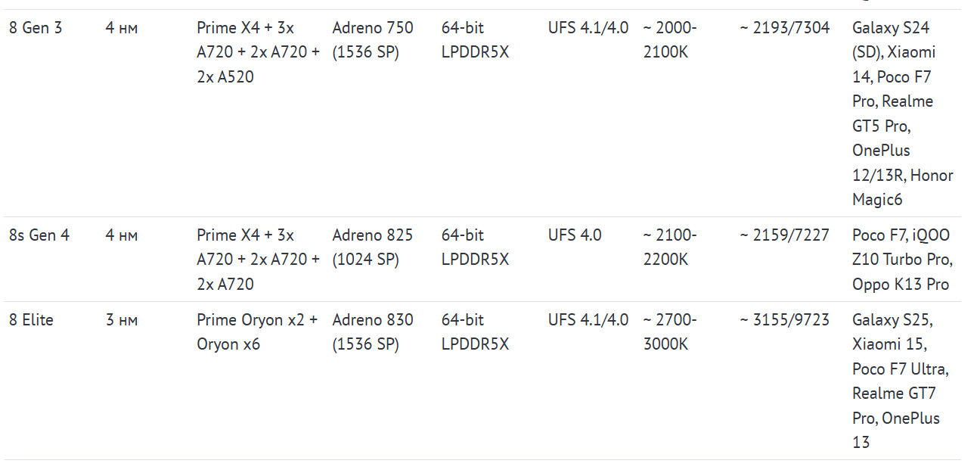Image resolution: width=980 pixels, height=476 pixels.
Task: Click the devices cell starting with "Galaxy S25"
Action: click(900, 381)
